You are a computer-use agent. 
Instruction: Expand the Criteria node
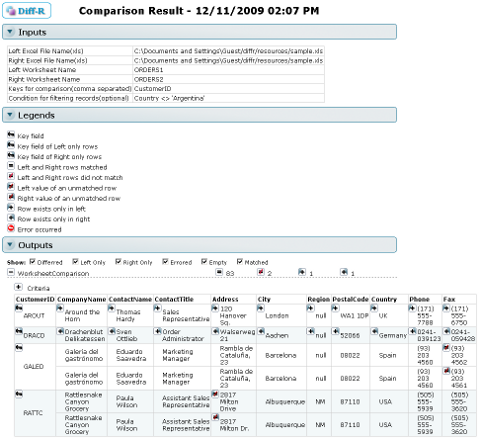(18, 287)
